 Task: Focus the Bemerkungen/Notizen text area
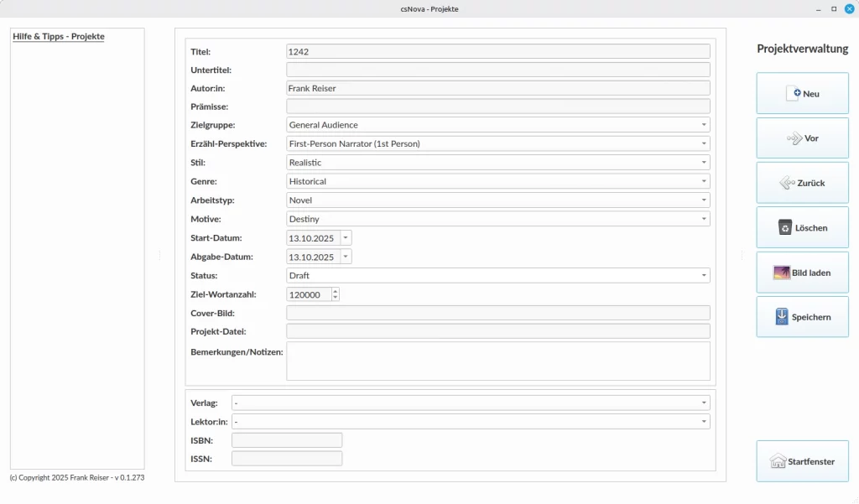[x=497, y=361]
